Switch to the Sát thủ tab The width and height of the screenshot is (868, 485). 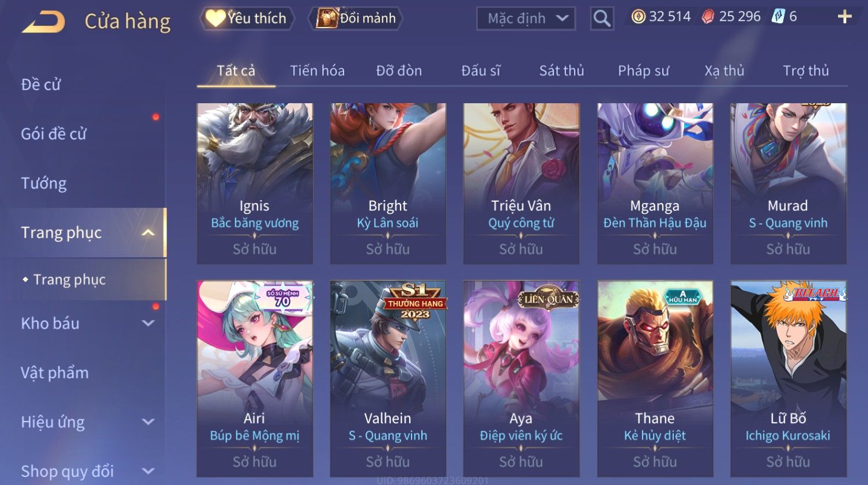561,71
